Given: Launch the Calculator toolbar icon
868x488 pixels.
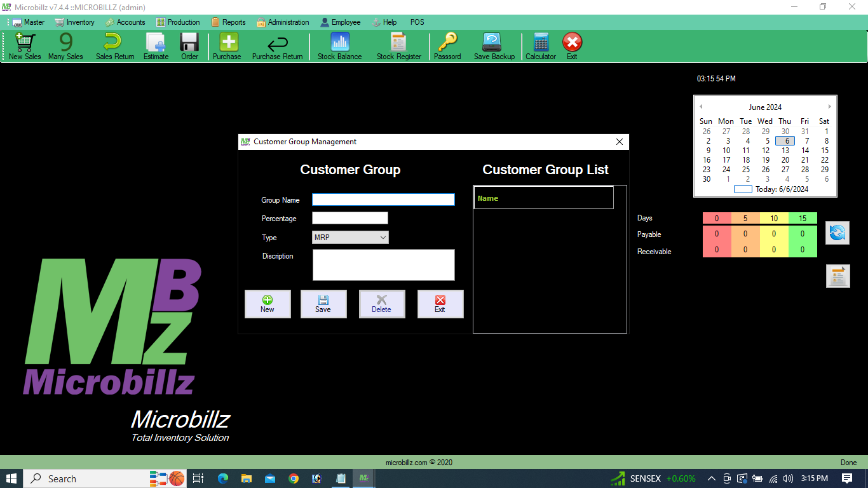Looking at the screenshot, I should pos(540,46).
